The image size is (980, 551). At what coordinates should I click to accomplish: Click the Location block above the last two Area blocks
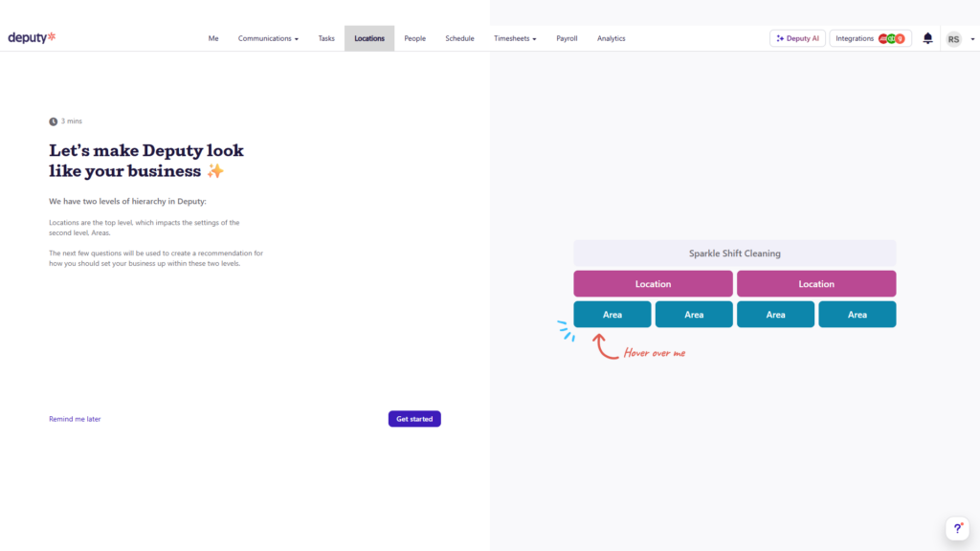pos(816,283)
